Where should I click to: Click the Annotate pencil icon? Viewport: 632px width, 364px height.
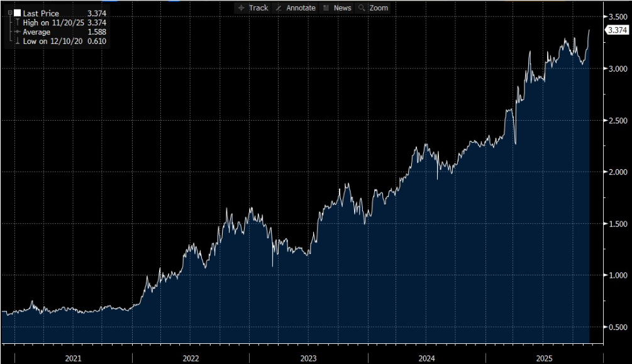click(x=279, y=8)
